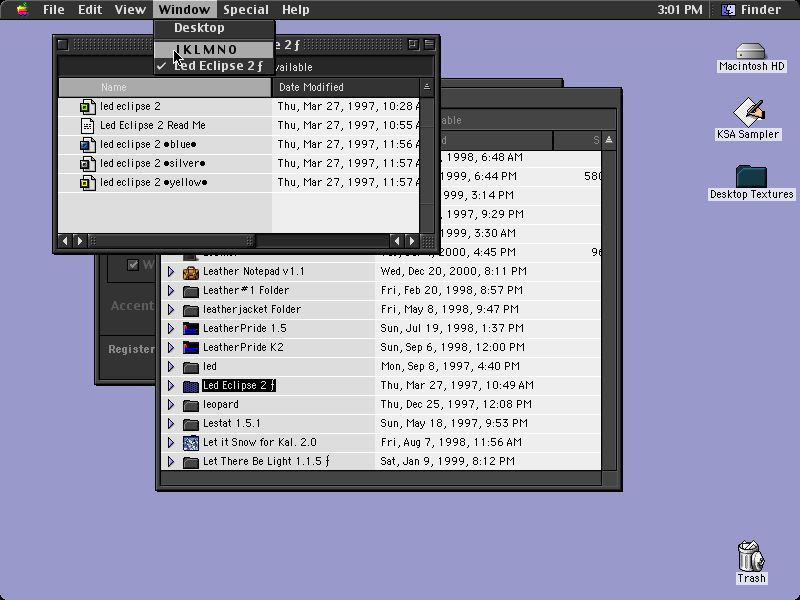This screenshot has width=800, height=600.
Task: Select the KSA Sampler desktop icon
Action: tap(748, 112)
